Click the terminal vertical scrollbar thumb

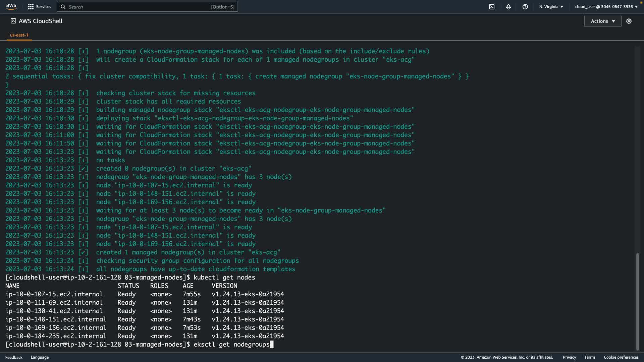637,302
